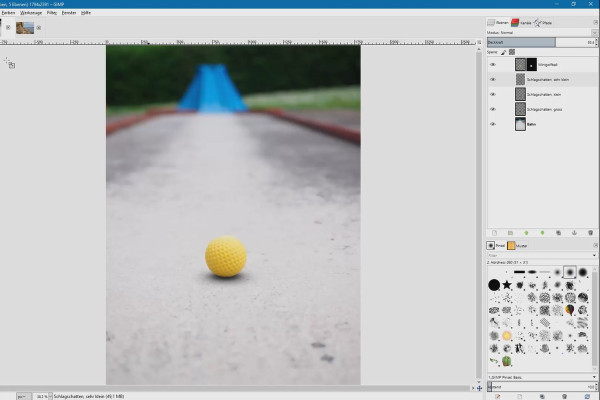Image resolution: width=600 pixels, height=400 pixels.
Task: Toggle visibility of Schlagschatten, gross layer
Action: (493, 109)
